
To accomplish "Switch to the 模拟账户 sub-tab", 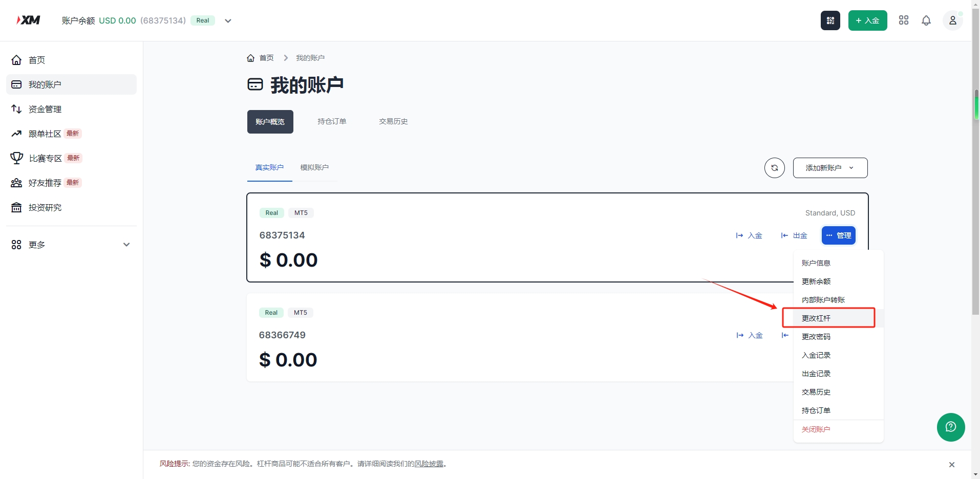I will coord(314,168).
